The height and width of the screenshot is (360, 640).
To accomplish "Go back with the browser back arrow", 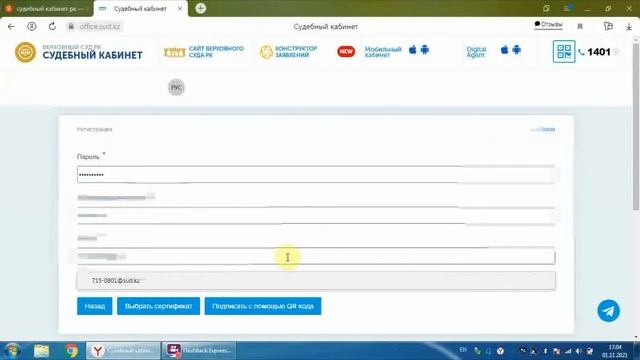I will tap(11, 27).
